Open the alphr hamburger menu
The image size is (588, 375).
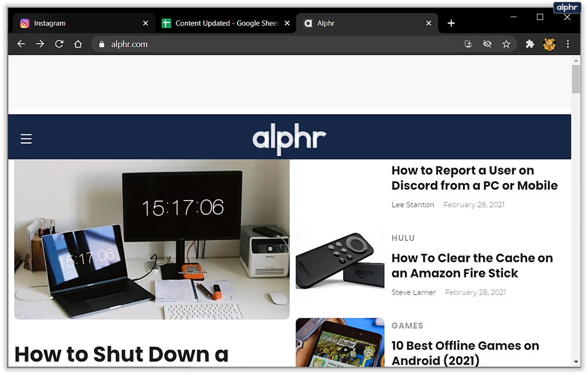coord(26,139)
